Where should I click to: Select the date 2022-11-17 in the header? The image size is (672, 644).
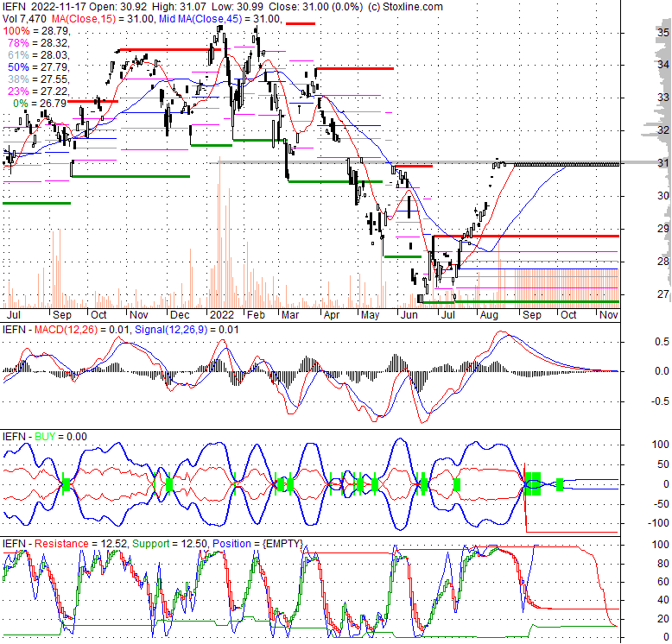click(58, 7)
